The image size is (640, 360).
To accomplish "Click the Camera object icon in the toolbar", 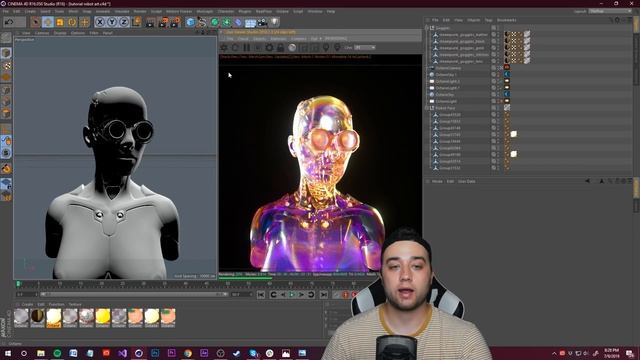I will [262, 22].
